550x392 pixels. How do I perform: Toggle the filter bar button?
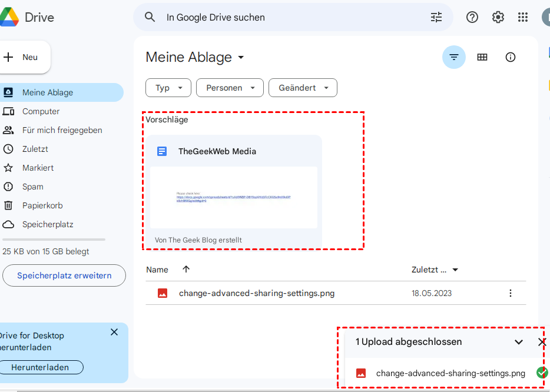[454, 57]
